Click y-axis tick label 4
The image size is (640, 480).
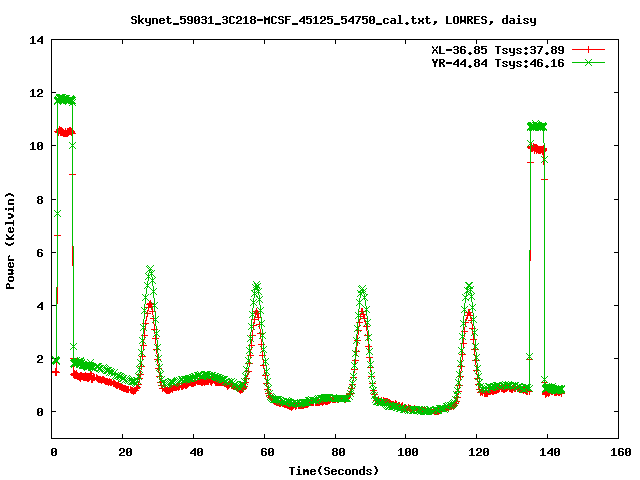(x=40, y=306)
